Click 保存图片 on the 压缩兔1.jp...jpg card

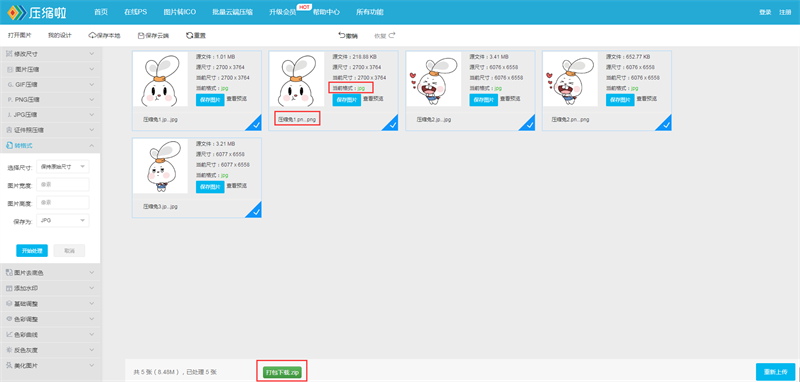pos(210,99)
